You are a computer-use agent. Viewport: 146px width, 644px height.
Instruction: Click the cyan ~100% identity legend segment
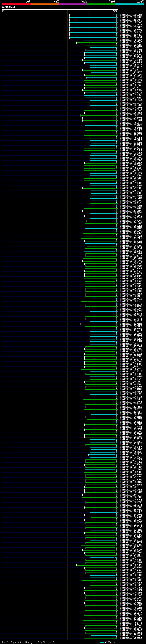pyautogui.click(x=130, y=4)
